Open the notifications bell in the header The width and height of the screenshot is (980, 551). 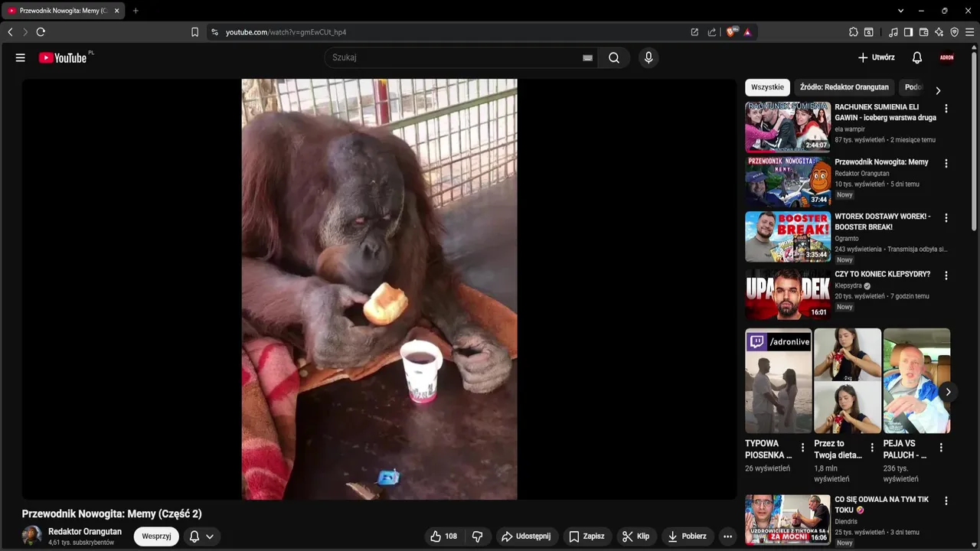[x=917, y=57]
